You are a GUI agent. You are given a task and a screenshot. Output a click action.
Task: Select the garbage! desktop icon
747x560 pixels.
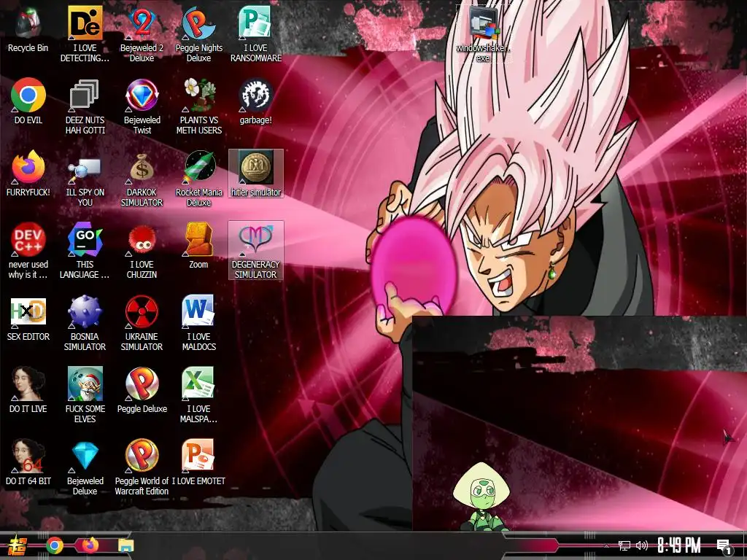[256, 101]
